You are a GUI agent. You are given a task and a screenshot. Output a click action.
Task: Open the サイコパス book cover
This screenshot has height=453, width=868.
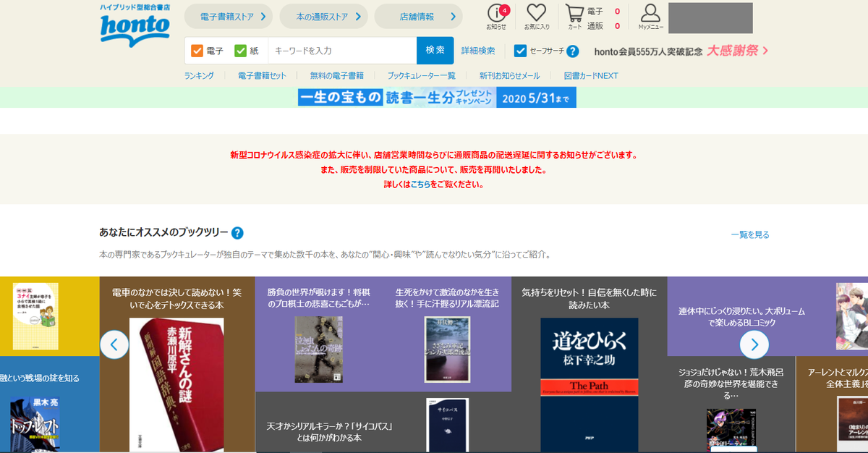[x=447, y=426]
